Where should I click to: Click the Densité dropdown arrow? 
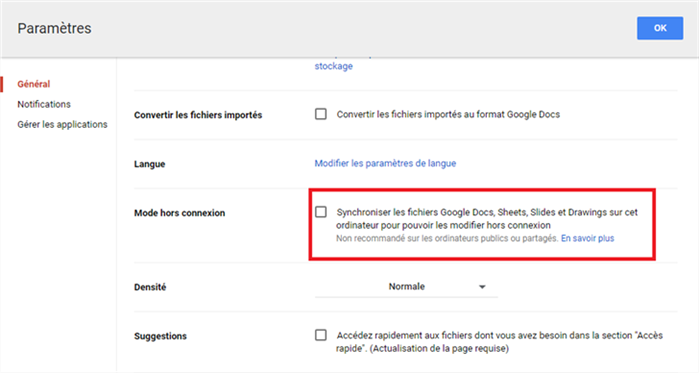coord(482,287)
